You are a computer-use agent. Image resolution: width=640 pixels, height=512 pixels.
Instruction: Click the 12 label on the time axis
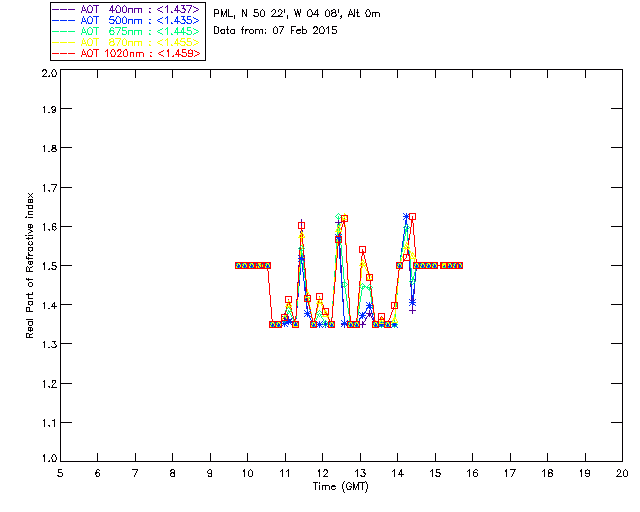pos(322,473)
